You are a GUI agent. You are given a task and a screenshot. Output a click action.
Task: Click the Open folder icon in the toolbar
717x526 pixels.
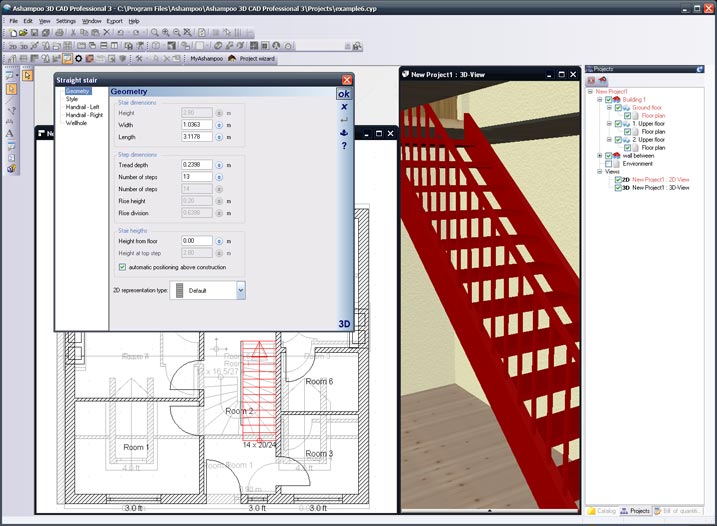[23, 33]
